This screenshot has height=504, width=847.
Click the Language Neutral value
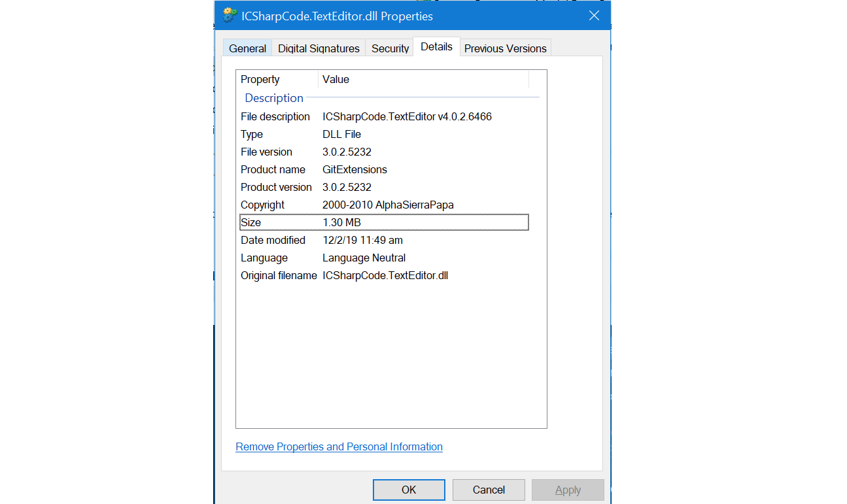pyautogui.click(x=364, y=258)
